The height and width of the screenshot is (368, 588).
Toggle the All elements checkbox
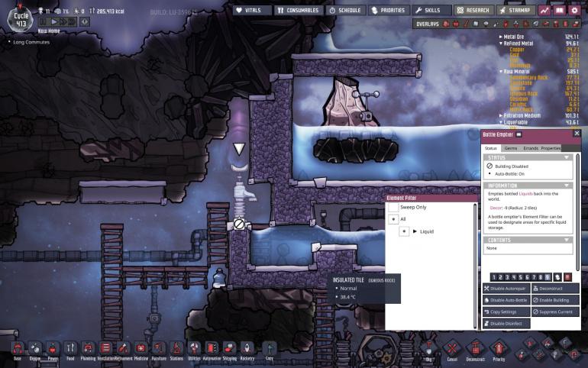click(393, 219)
